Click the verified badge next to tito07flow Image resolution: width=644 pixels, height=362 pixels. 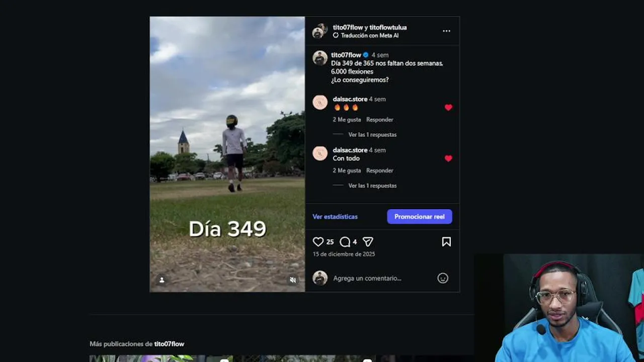366,55
